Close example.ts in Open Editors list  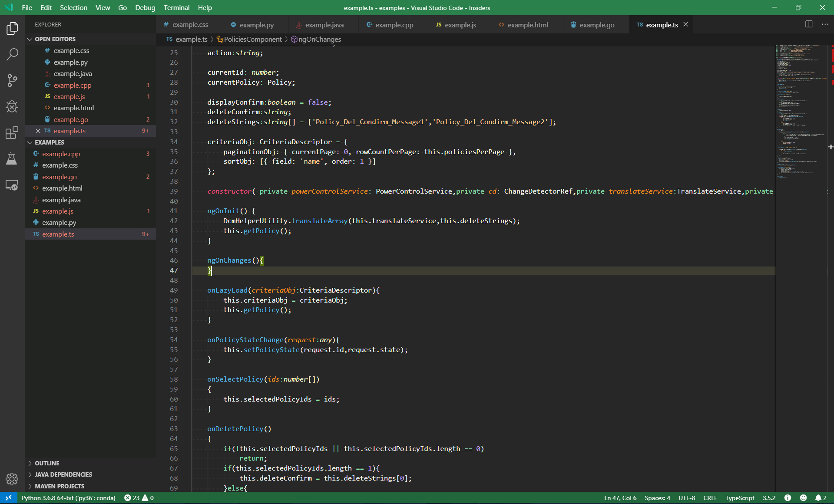38,131
